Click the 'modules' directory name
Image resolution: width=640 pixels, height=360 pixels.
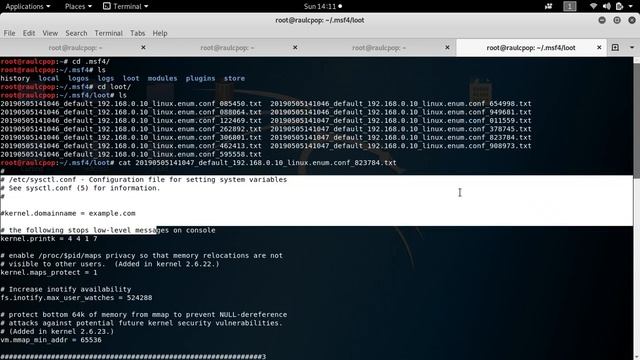162,78
